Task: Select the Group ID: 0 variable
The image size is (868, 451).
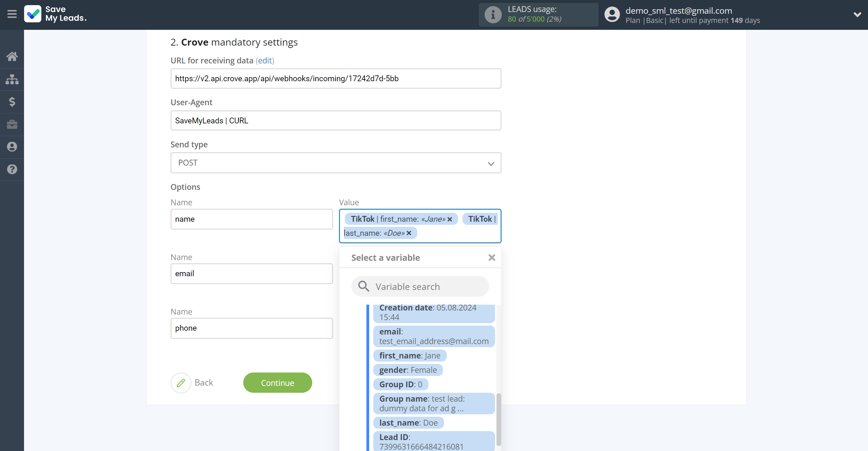Action: [x=401, y=385]
